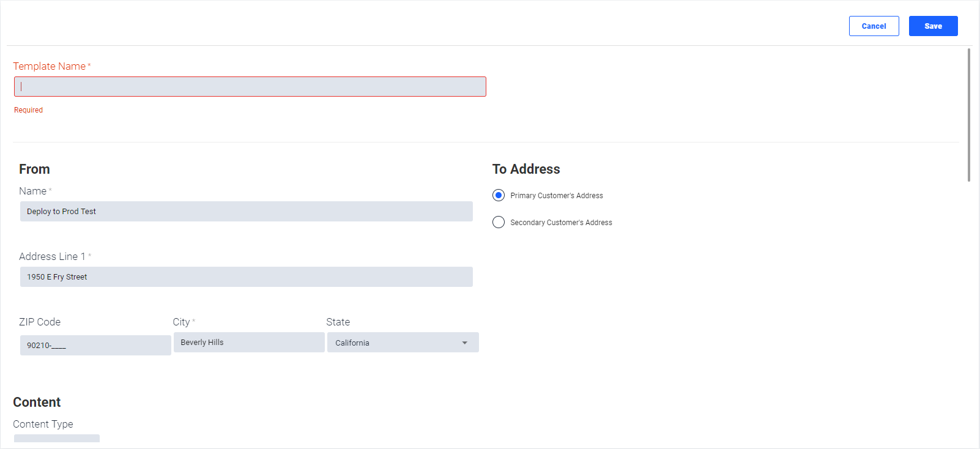The width and height of the screenshot is (980, 449).
Task: Click the Address Line 1 field
Action: coord(247,276)
